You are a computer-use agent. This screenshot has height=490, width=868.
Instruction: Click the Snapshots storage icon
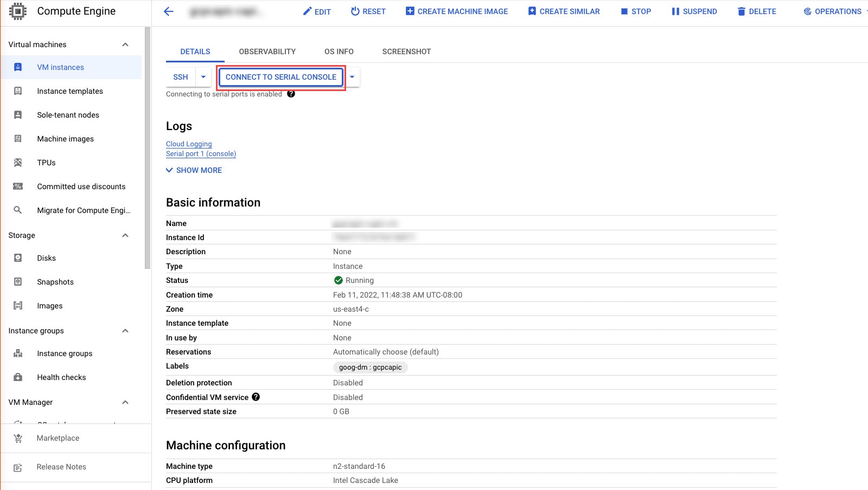click(x=18, y=282)
